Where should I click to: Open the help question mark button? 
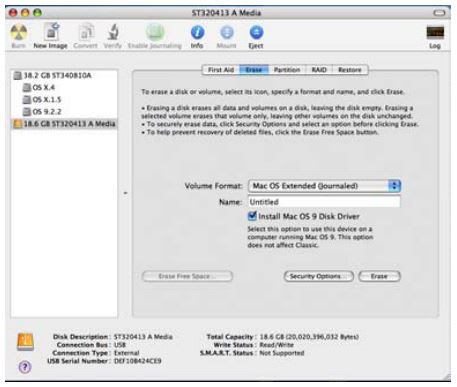point(25,367)
